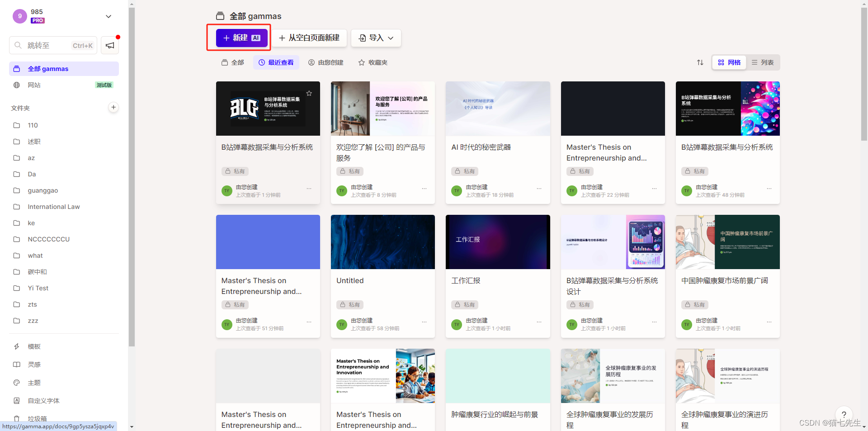Select the 最近查看 recently viewed tab

click(276, 62)
